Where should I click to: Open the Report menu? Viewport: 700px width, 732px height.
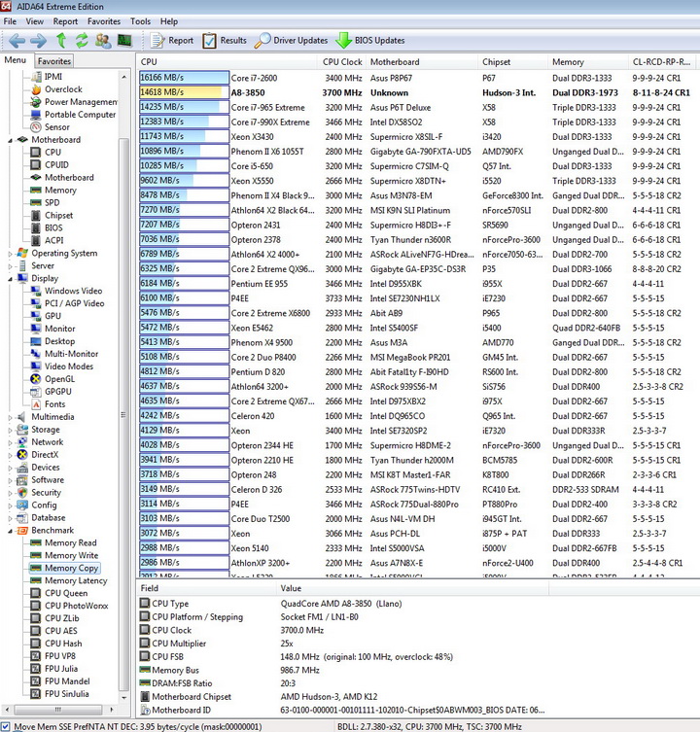pyautogui.click(x=65, y=21)
